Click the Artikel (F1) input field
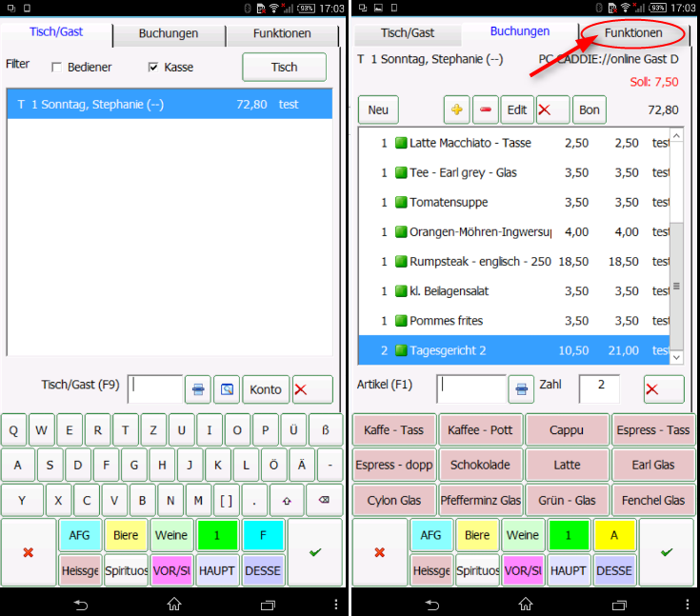The image size is (700, 616). point(471,389)
